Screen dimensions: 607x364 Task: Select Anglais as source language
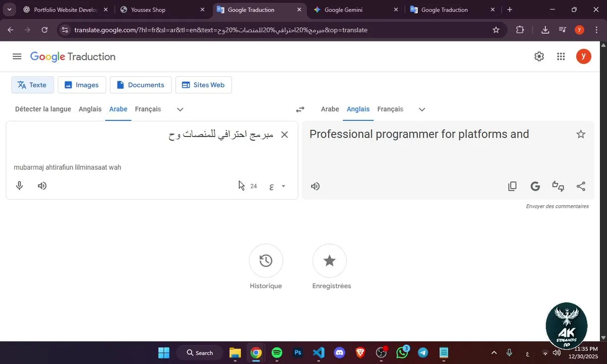pyautogui.click(x=90, y=109)
